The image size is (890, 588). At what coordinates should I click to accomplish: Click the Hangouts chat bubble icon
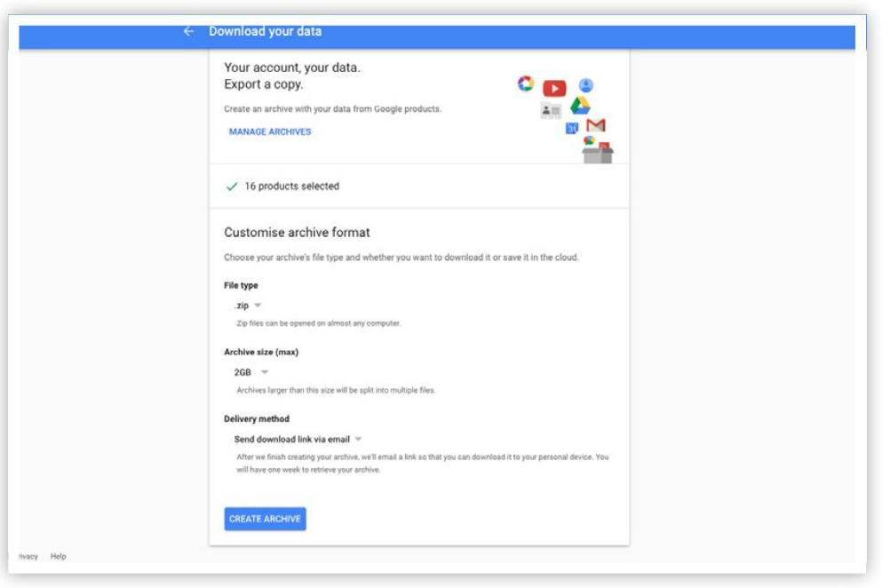coord(588,140)
